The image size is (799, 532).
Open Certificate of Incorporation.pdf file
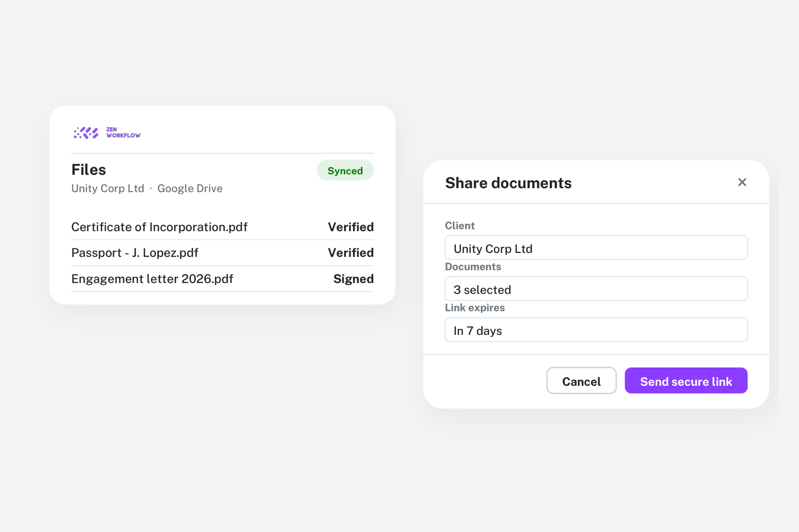tap(159, 227)
